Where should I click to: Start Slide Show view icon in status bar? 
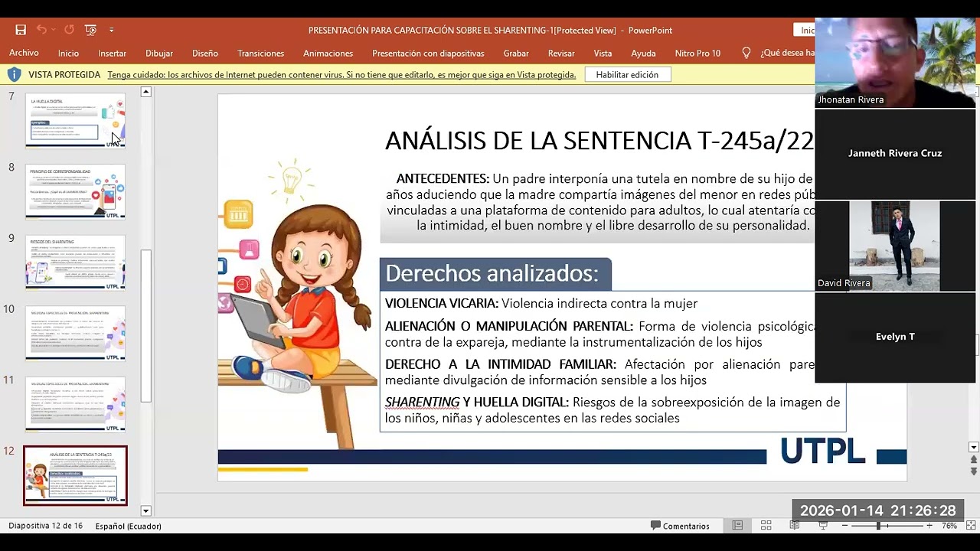click(x=823, y=526)
